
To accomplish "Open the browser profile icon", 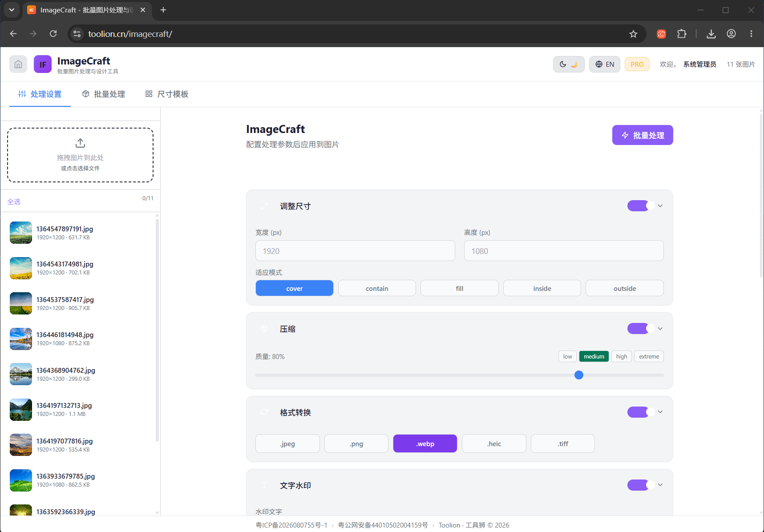I will click(x=731, y=34).
